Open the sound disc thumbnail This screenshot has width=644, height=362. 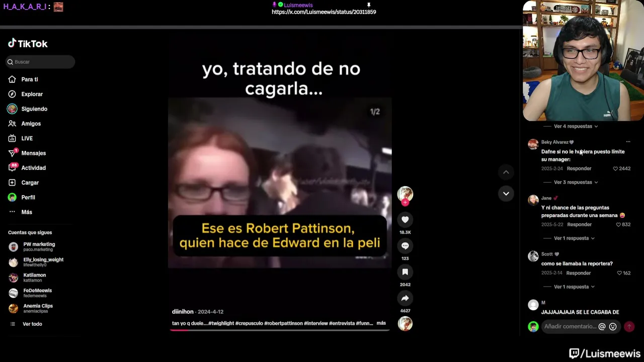405,324
